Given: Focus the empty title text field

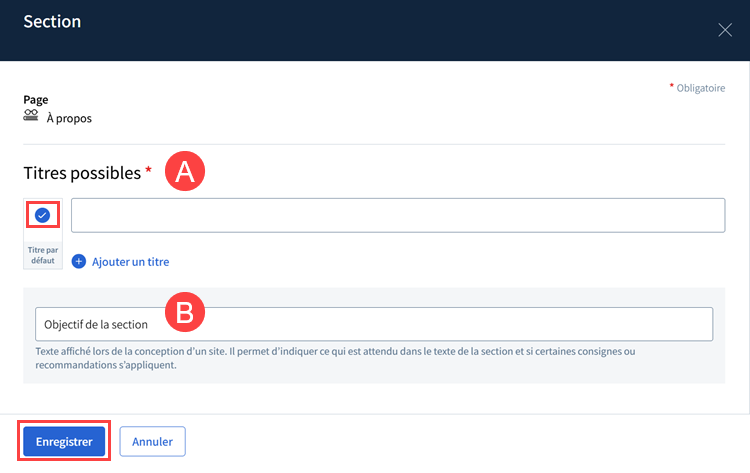Looking at the screenshot, I should (398, 215).
